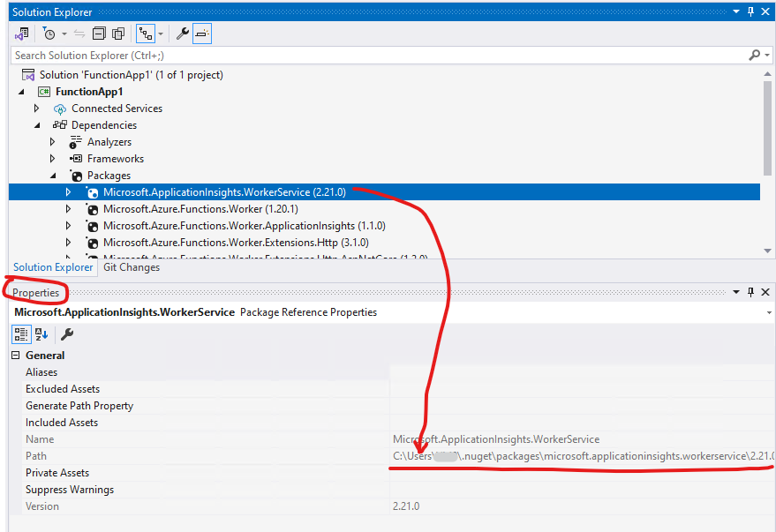Switch to Git Changes tab
This screenshot has width=776, height=532.
132,267
